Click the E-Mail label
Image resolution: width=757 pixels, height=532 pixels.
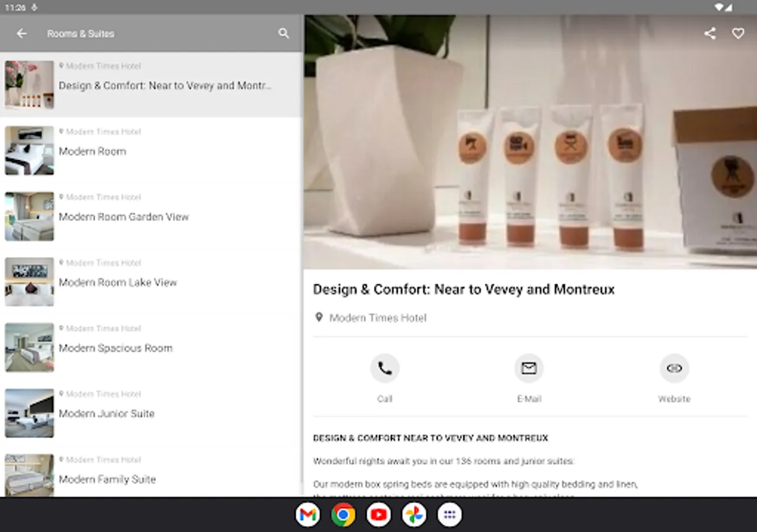[529, 399]
